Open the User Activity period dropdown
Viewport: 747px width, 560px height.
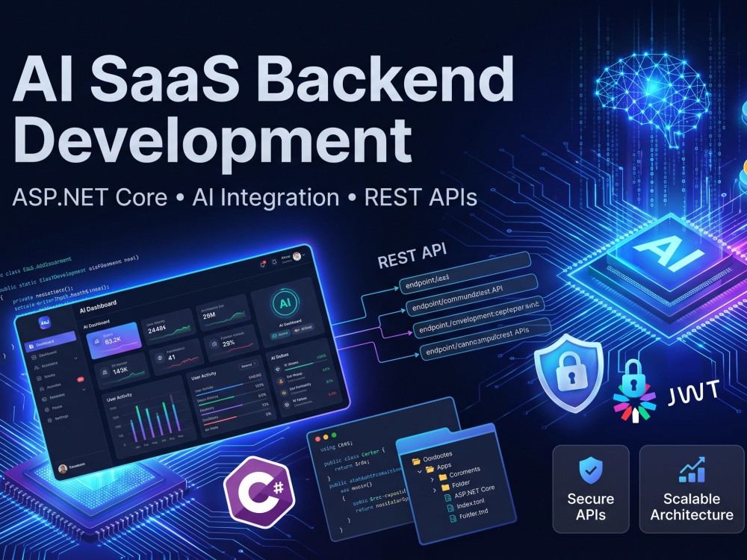248,366
